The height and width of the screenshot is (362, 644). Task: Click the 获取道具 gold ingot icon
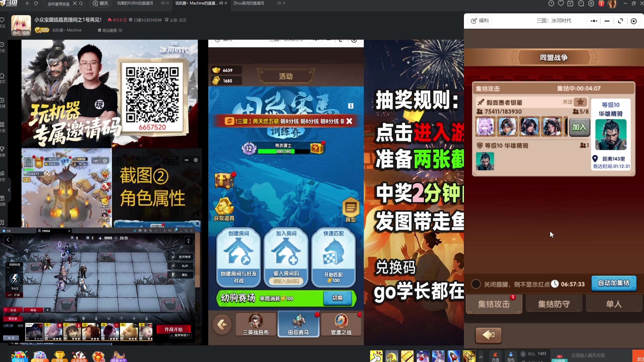tap(224, 209)
